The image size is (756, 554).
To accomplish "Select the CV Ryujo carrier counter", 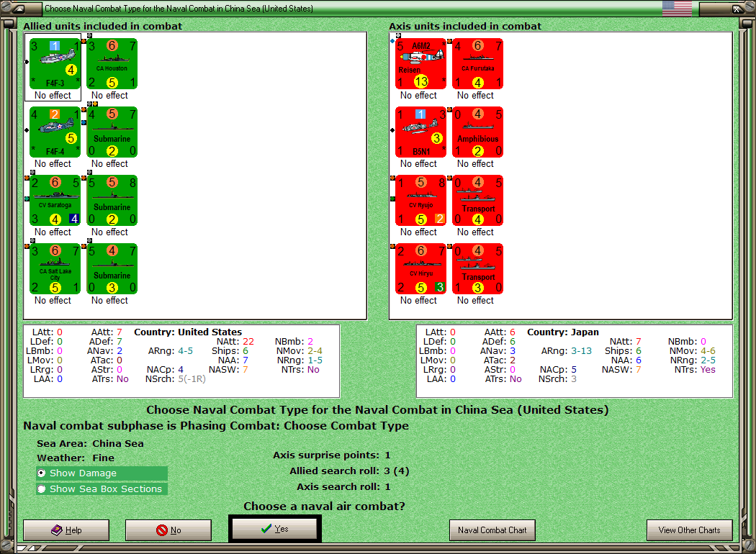I will click(421, 201).
